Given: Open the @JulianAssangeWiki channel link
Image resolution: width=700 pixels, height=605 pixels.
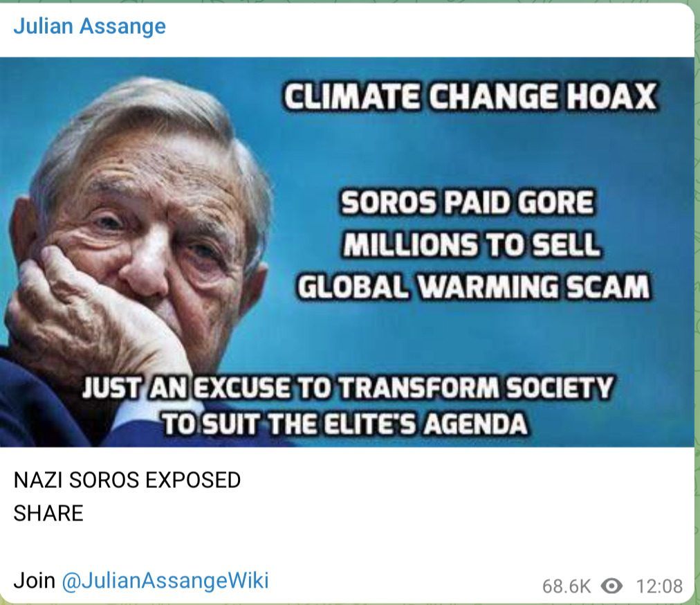Looking at the screenshot, I should [165, 580].
